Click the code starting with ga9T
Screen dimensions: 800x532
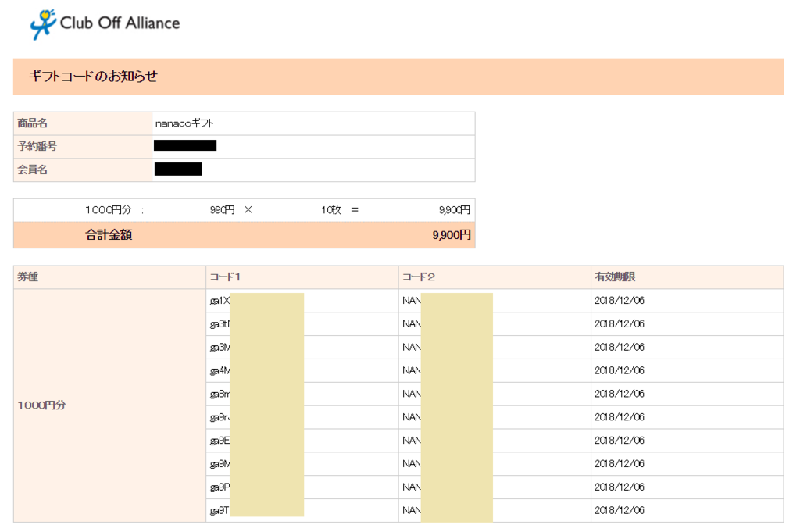[x=220, y=511]
